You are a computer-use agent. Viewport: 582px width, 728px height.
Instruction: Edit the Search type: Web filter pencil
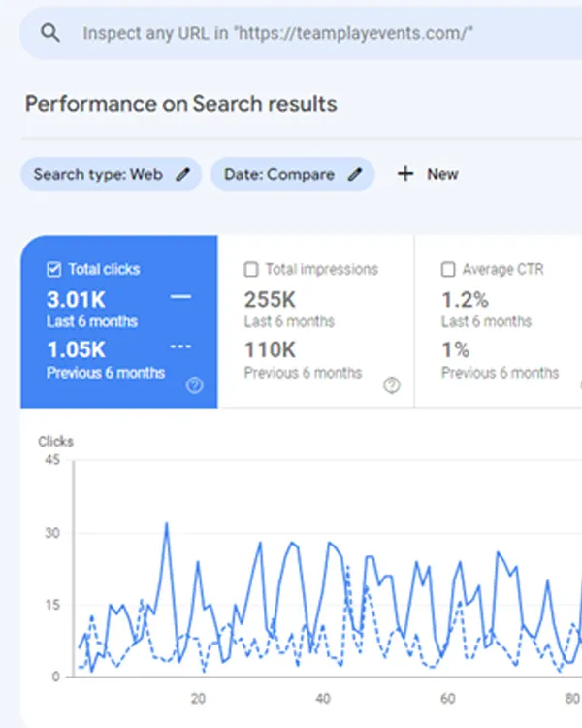(183, 174)
